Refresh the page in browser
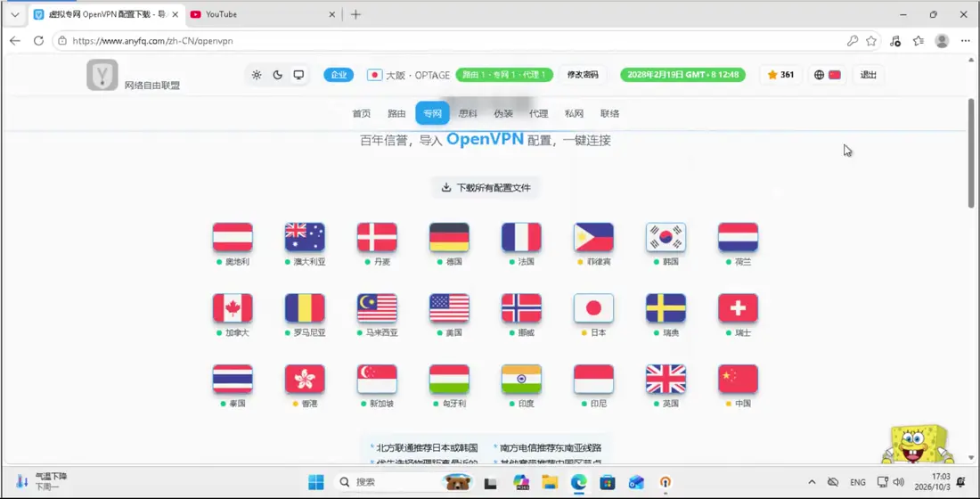The height and width of the screenshot is (499, 980). [x=38, y=41]
